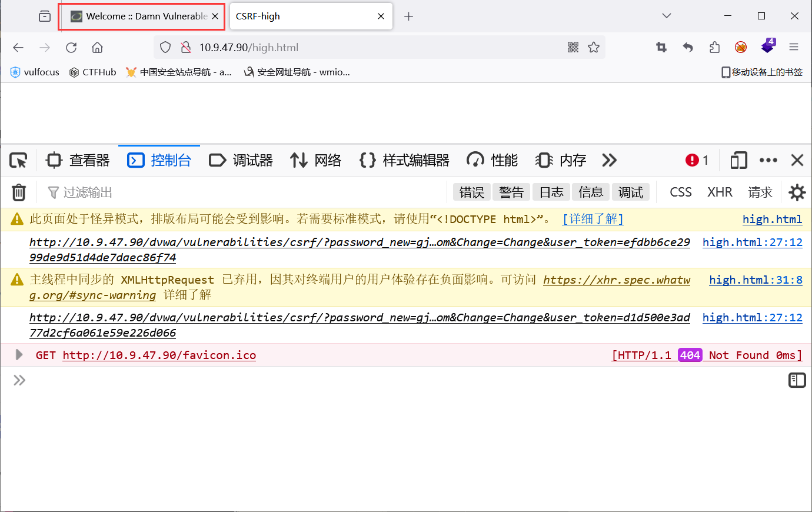
Task: Expand the favicon.ico GET request entry
Action: pyautogui.click(x=19, y=354)
